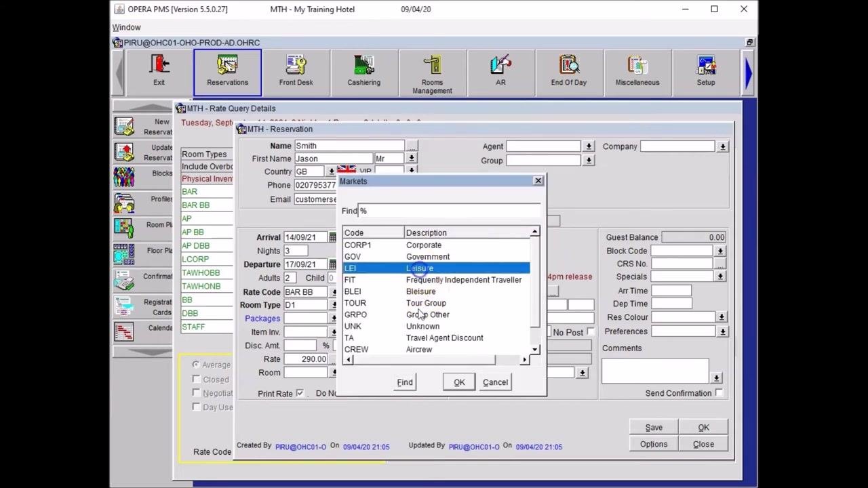Click Cancel in the Markets dialog
Viewport: 868px width, 488px height.
pos(495,382)
